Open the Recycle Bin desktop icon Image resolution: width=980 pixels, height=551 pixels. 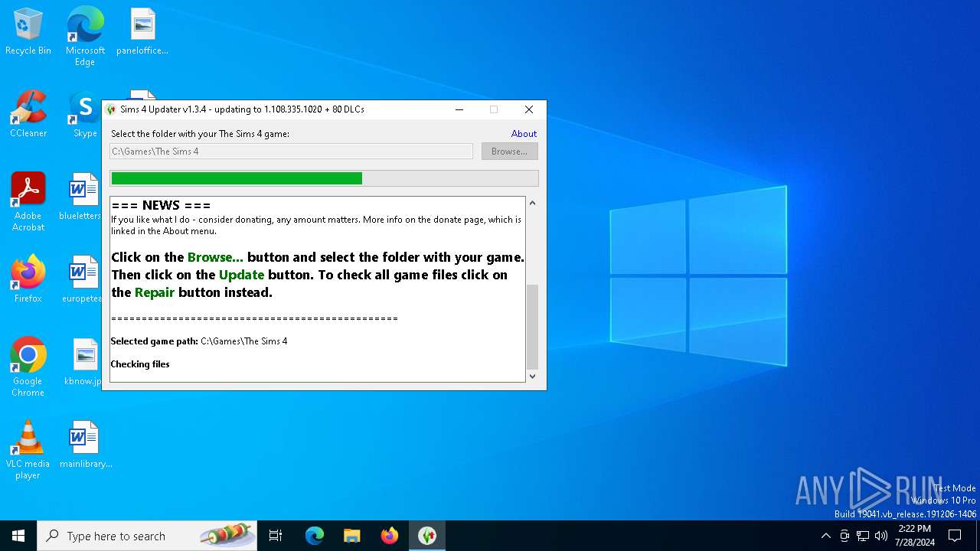(28, 32)
